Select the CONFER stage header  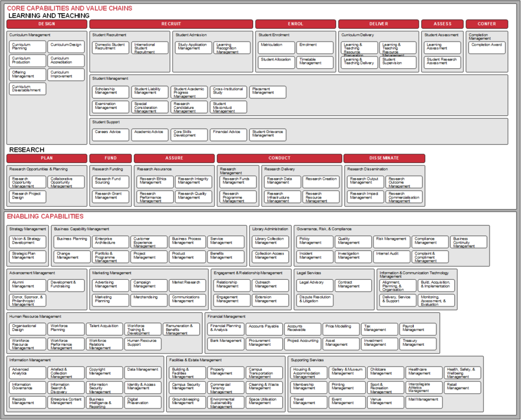(x=487, y=24)
